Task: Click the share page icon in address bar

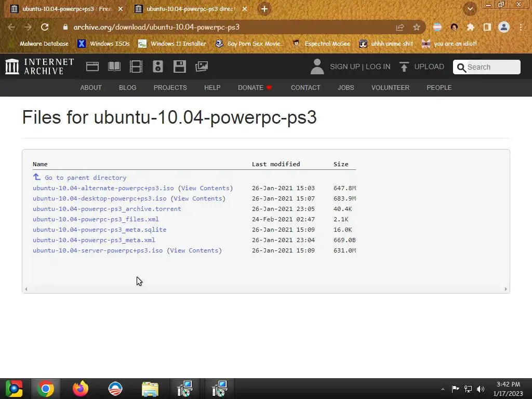Action: click(400, 27)
